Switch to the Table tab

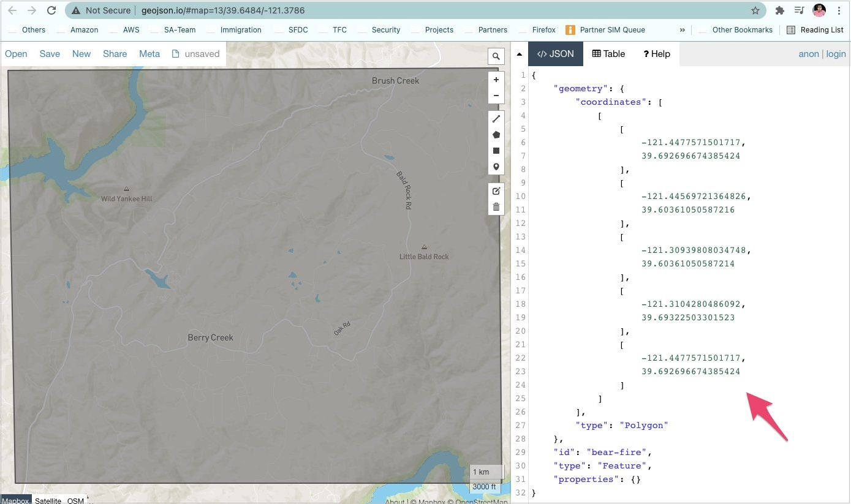click(x=608, y=54)
